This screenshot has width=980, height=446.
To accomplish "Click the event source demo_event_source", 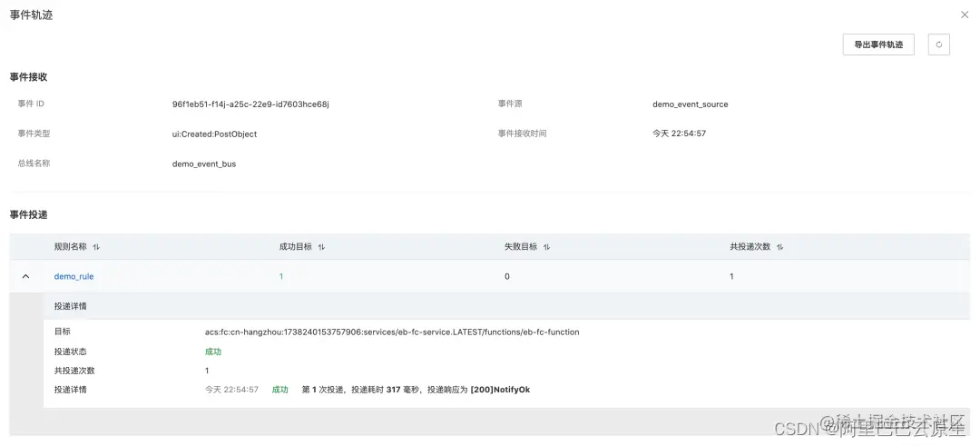I will click(690, 104).
